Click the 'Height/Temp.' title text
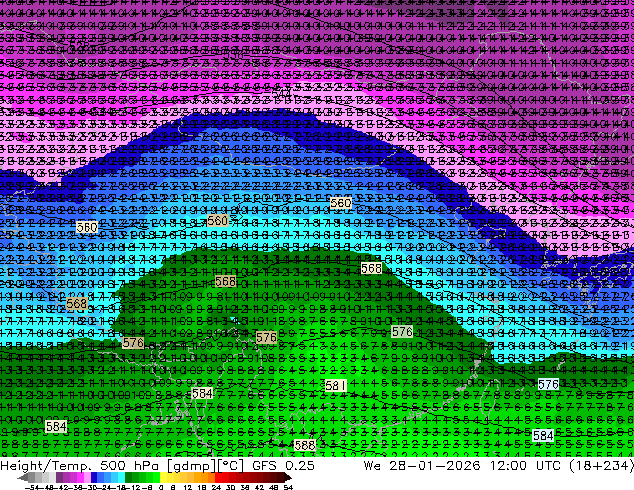 pyautogui.click(x=45, y=466)
